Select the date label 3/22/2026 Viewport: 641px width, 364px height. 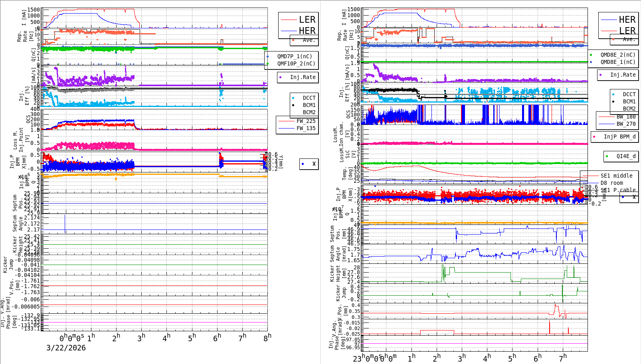pyautogui.click(x=66, y=348)
